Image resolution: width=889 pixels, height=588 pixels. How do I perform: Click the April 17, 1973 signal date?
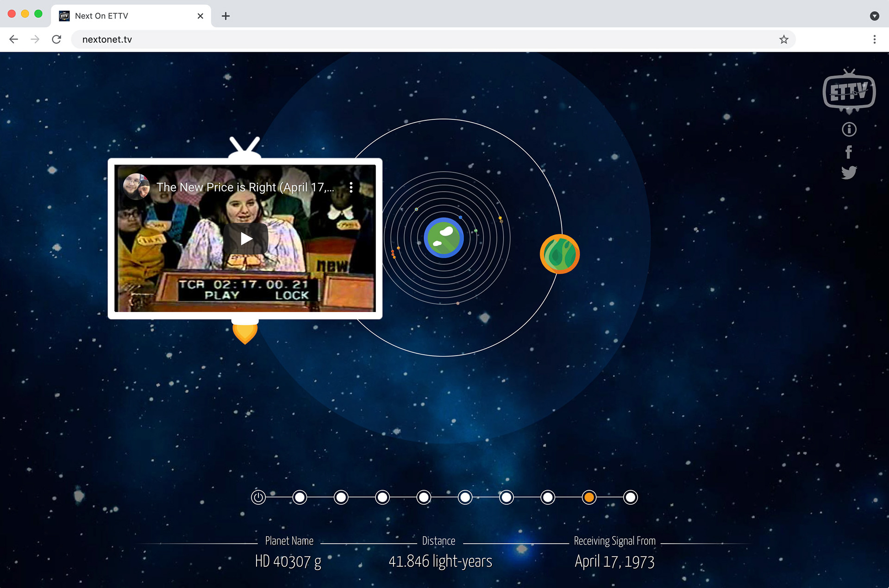point(614,562)
